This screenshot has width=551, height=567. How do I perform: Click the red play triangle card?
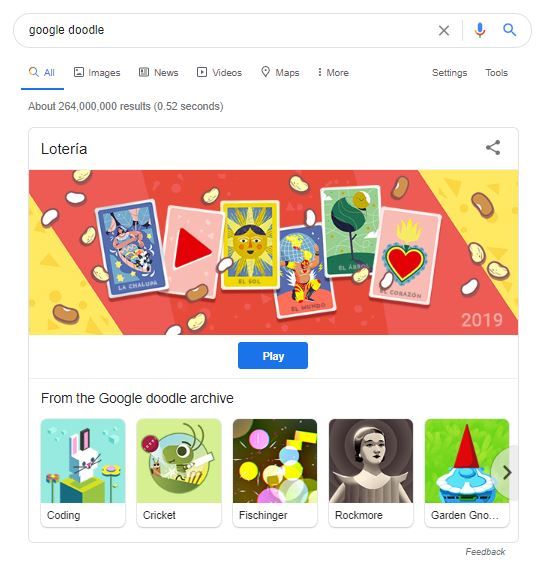tap(192, 251)
